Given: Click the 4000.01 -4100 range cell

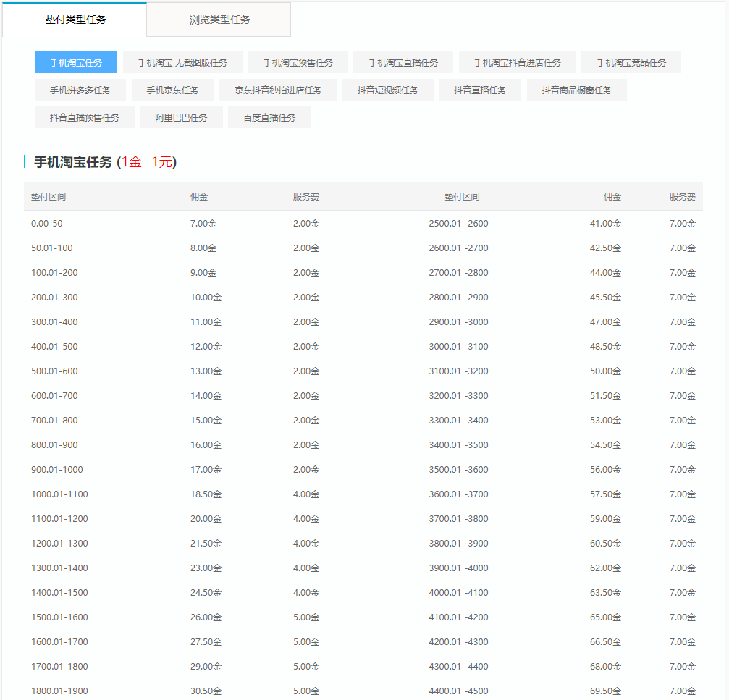Looking at the screenshot, I should pos(458,593).
